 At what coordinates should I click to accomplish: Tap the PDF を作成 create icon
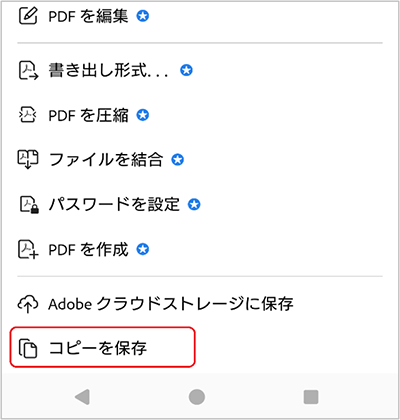coord(28,249)
